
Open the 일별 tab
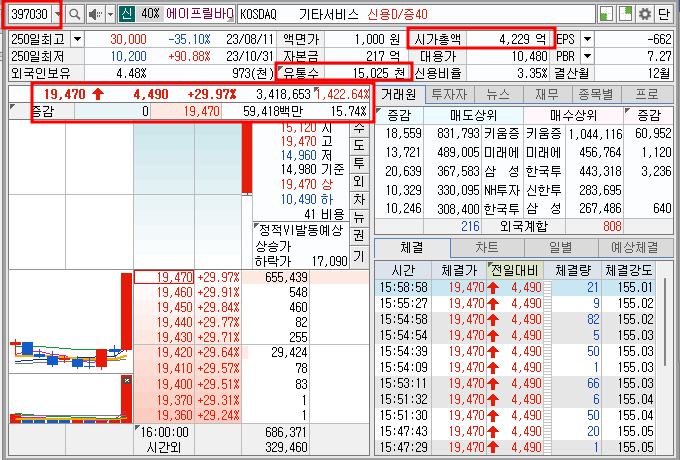click(561, 248)
